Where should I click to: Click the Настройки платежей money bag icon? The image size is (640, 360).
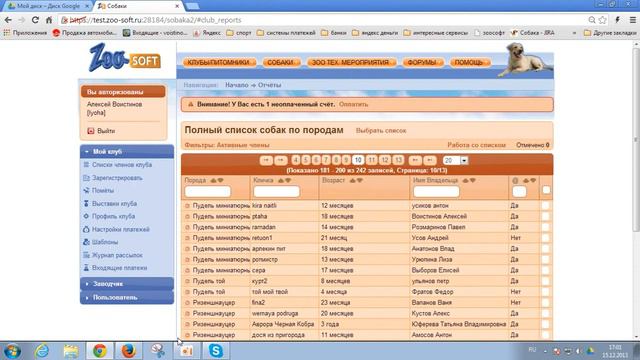point(86,229)
